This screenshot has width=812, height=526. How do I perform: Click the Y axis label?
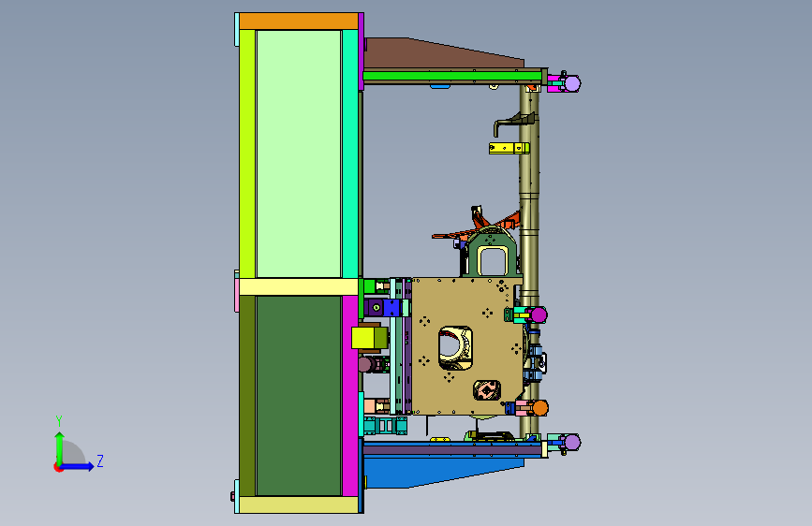59,420
